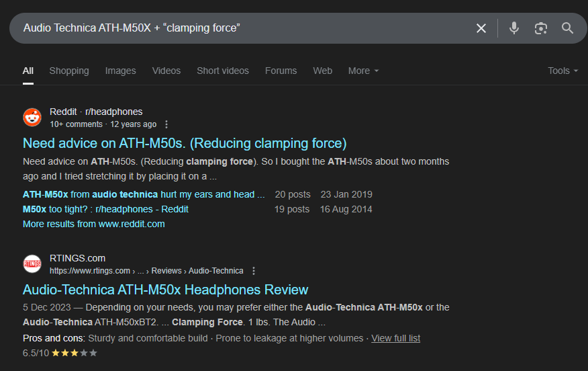Expand the More dropdown in search tabs
This screenshot has width=588, height=371.
click(x=363, y=71)
